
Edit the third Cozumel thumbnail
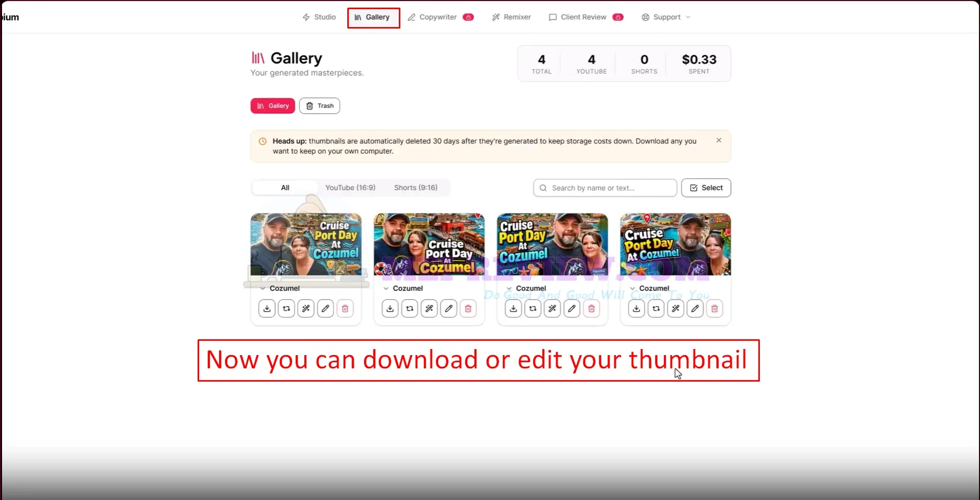click(572, 309)
